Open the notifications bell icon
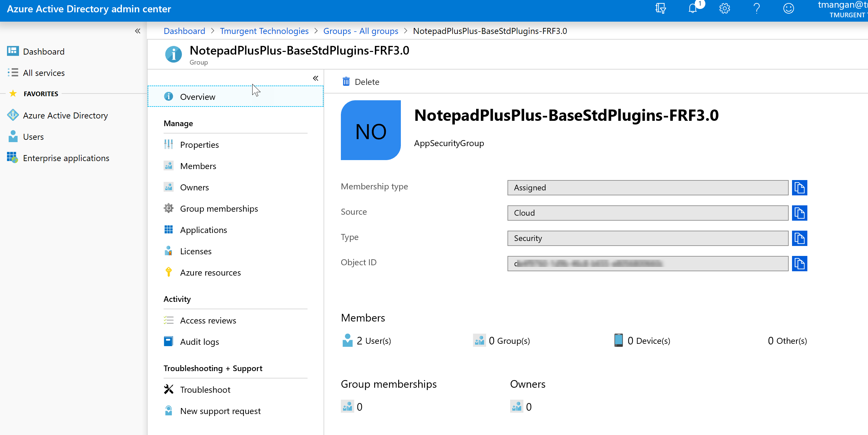This screenshot has width=868, height=435. click(x=693, y=9)
